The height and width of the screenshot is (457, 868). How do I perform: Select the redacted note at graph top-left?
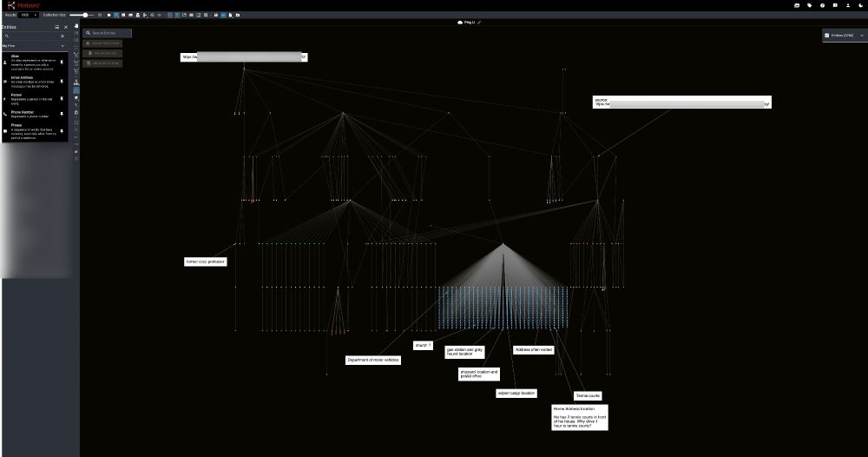(x=244, y=57)
